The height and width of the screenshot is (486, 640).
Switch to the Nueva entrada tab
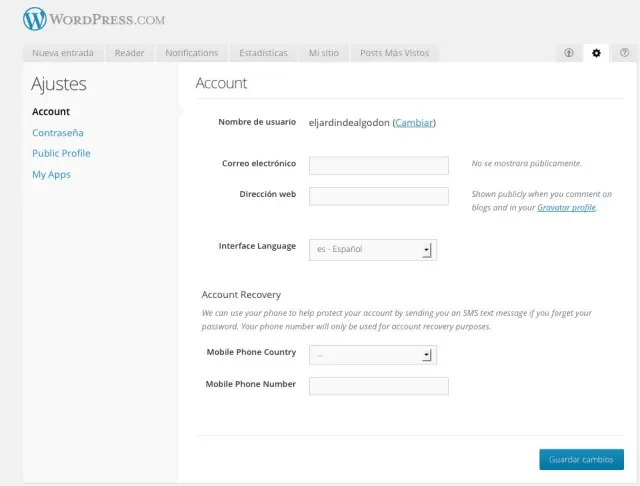pyautogui.click(x=63, y=53)
